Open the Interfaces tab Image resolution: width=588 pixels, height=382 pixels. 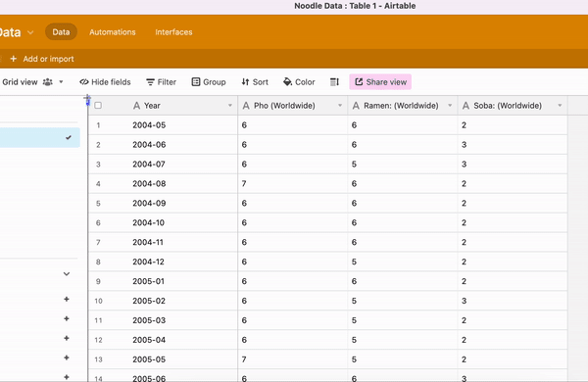173,32
